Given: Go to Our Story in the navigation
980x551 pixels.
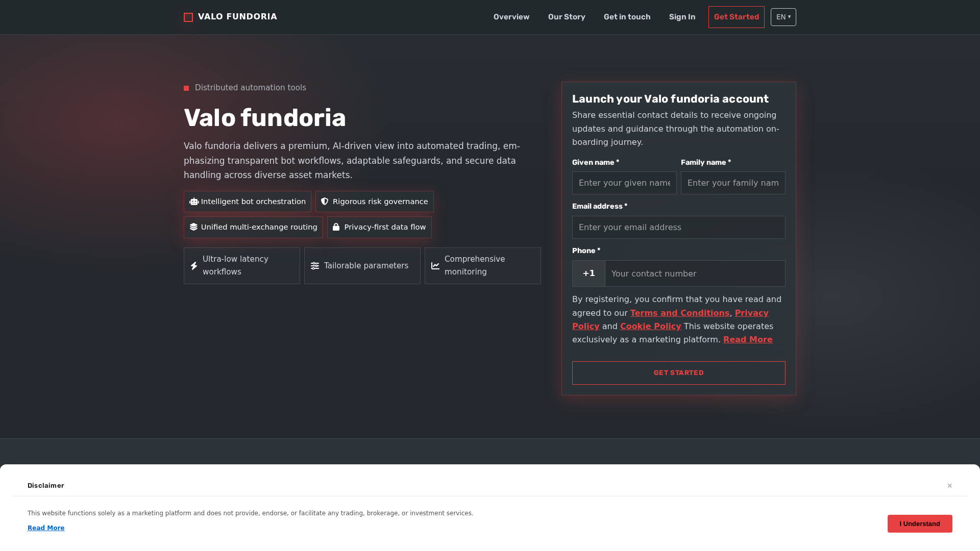Looking at the screenshot, I should pyautogui.click(x=567, y=17).
